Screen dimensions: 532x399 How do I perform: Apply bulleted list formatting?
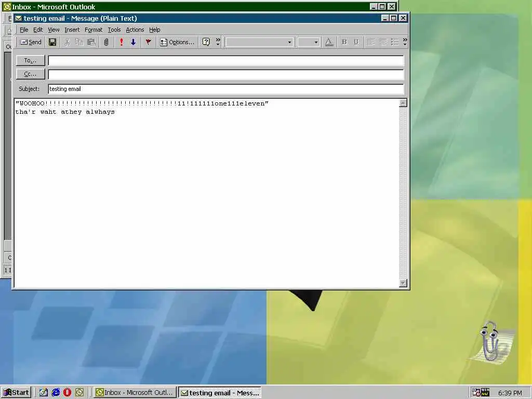point(395,42)
